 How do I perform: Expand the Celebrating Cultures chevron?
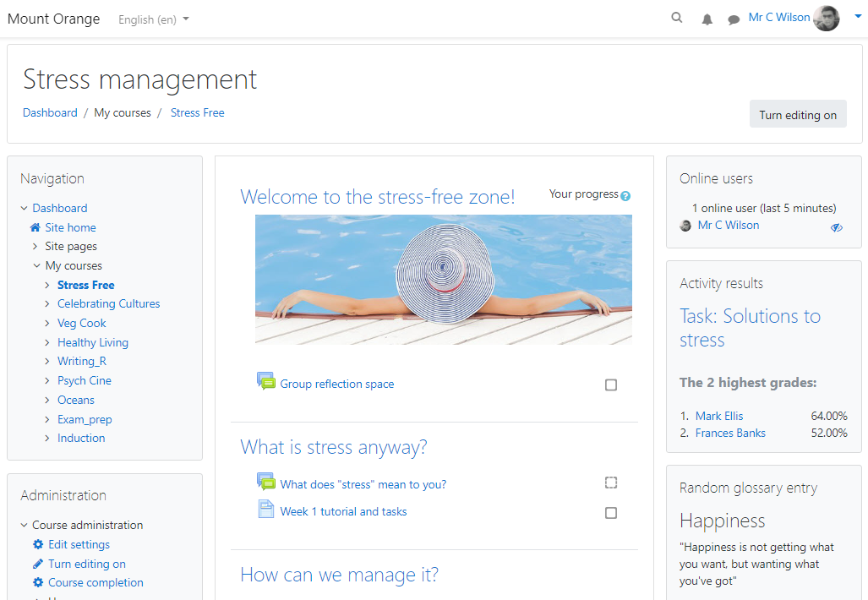pos(47,304)
